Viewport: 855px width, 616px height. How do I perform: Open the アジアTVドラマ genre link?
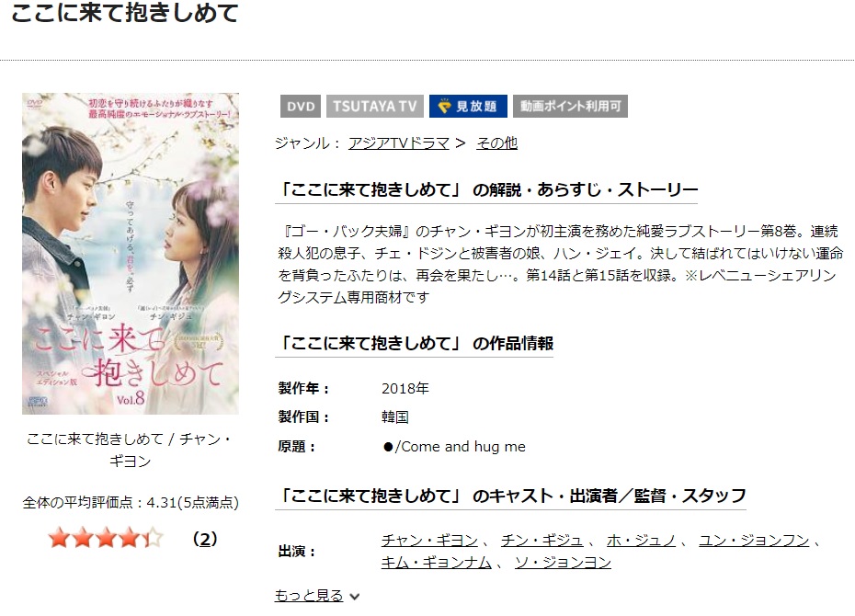(399, 143)
